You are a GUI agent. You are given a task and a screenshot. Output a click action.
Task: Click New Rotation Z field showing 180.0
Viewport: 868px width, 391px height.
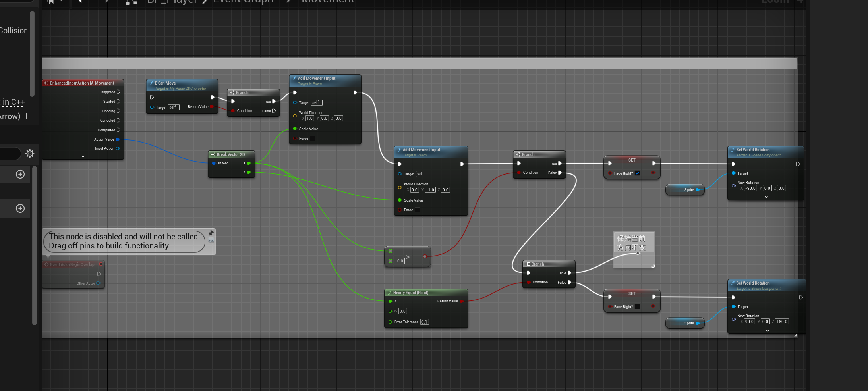point(782,322)
